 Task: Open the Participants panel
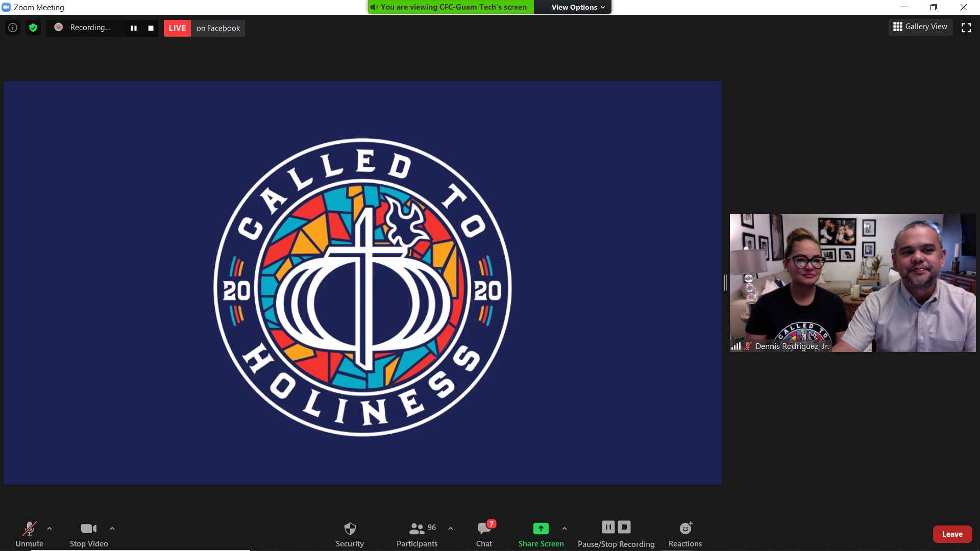click(417, 534)
